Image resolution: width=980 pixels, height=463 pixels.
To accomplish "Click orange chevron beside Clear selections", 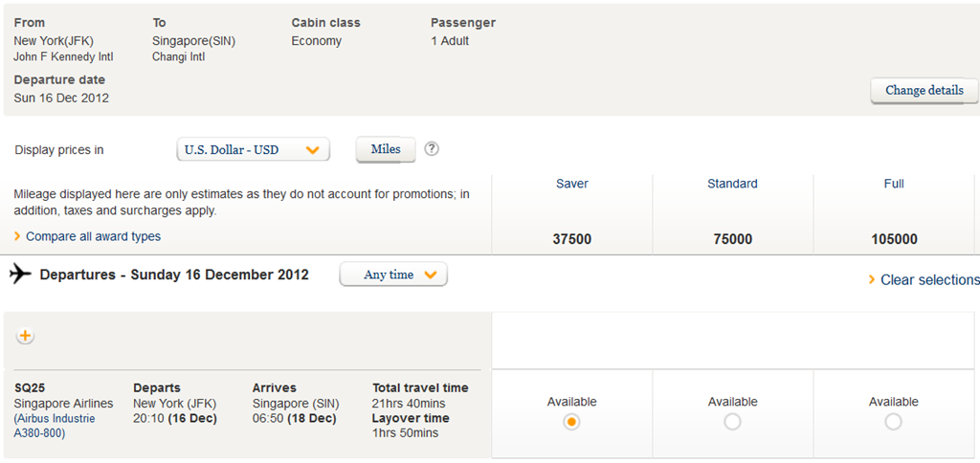I will [x=871, y=280].
